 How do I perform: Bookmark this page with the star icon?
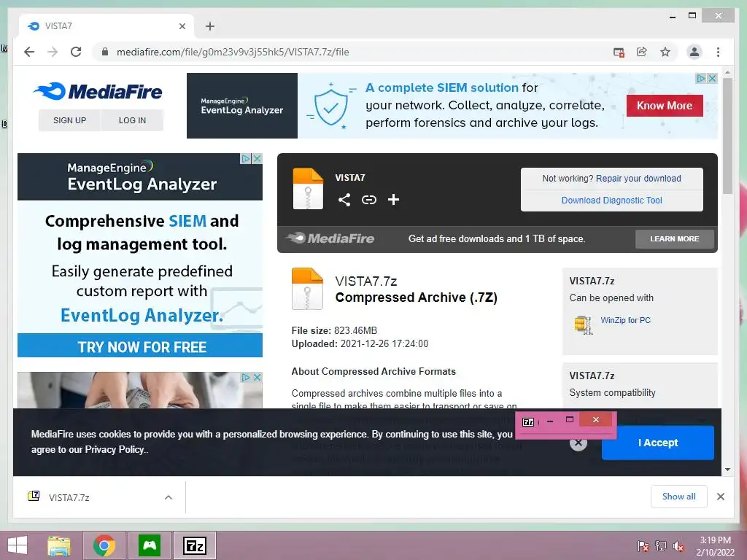pyautogui.click(x=665, y=52)
